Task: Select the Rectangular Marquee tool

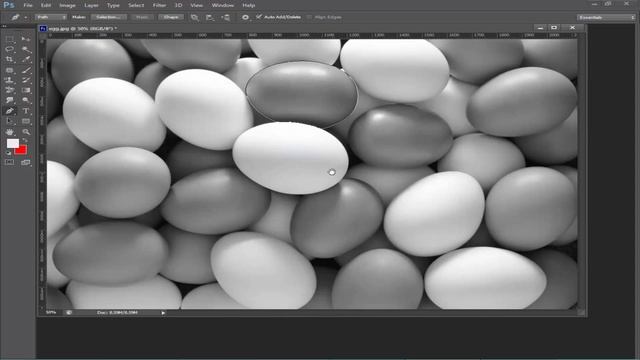Action: pos(10,39)
